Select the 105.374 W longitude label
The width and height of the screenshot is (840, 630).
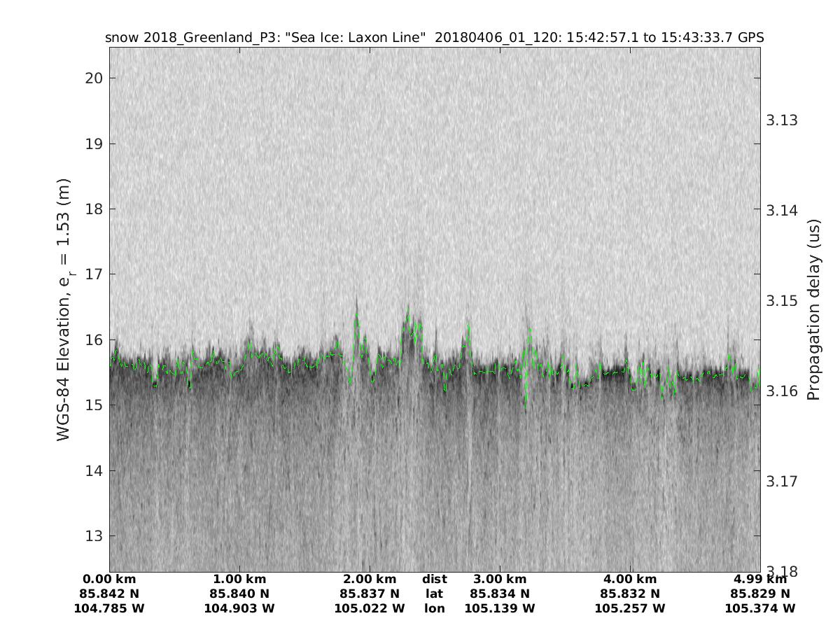pos(760,608)
